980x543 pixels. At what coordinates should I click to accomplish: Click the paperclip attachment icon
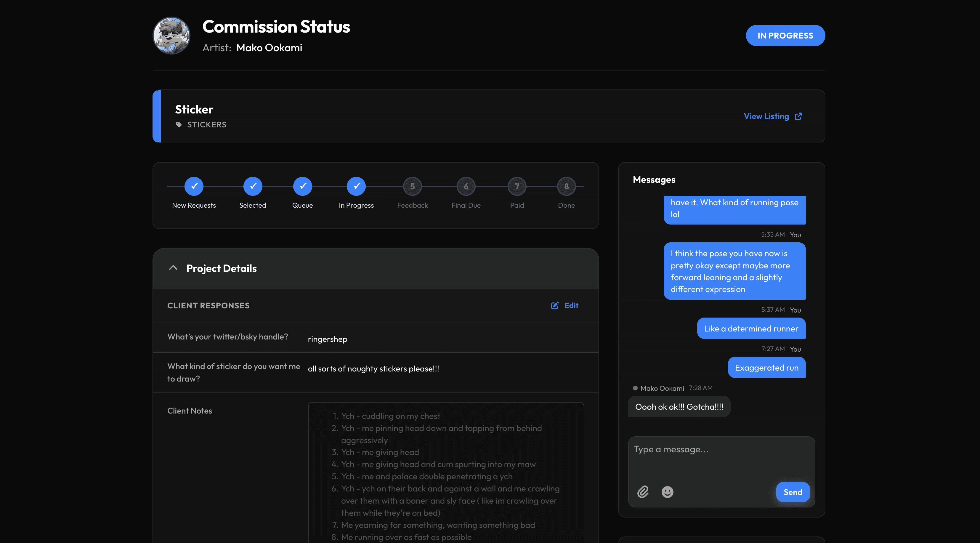pyautogui.click(x=644, y=492)
